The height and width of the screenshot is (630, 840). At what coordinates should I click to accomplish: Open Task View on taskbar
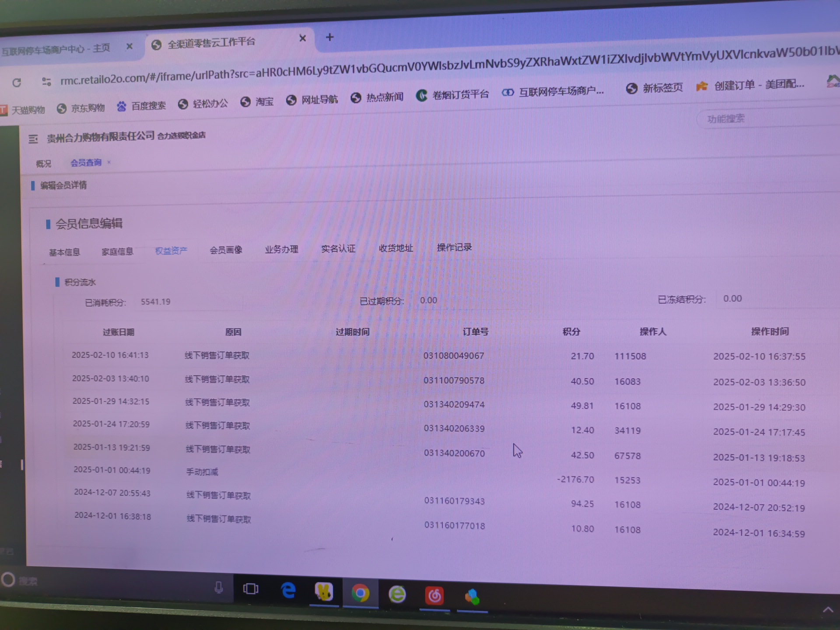point(251,589)
